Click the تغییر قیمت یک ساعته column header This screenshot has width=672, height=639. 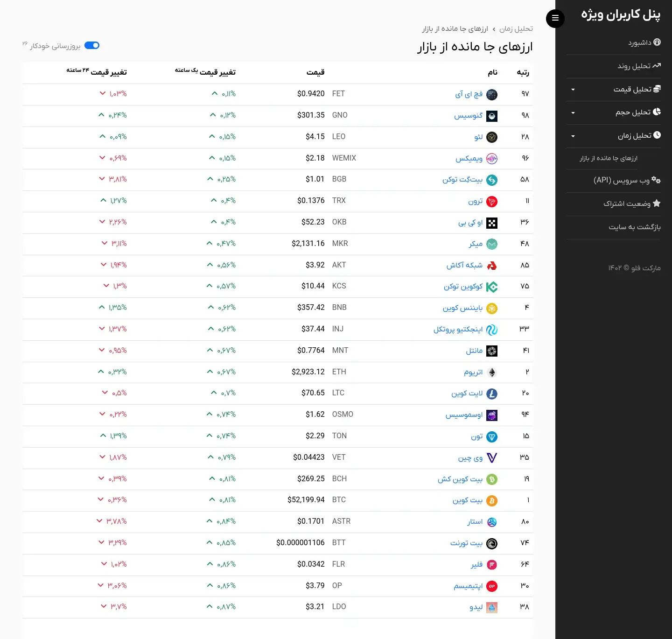click(x=205, y=71)
